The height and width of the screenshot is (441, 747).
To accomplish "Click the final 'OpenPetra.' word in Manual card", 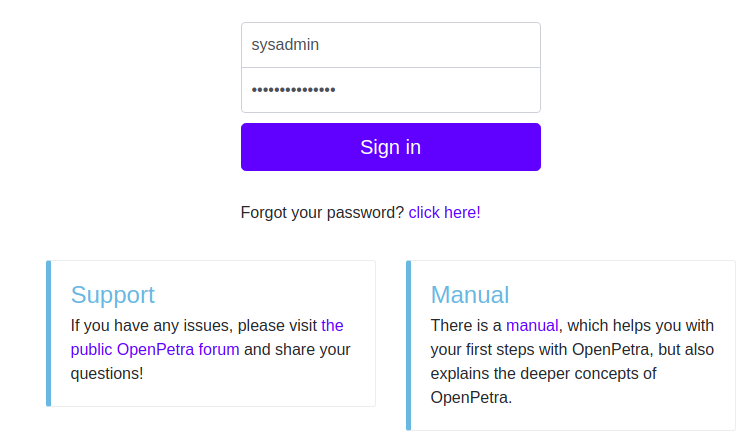I will pyautogui.click(x=471, y=397).
